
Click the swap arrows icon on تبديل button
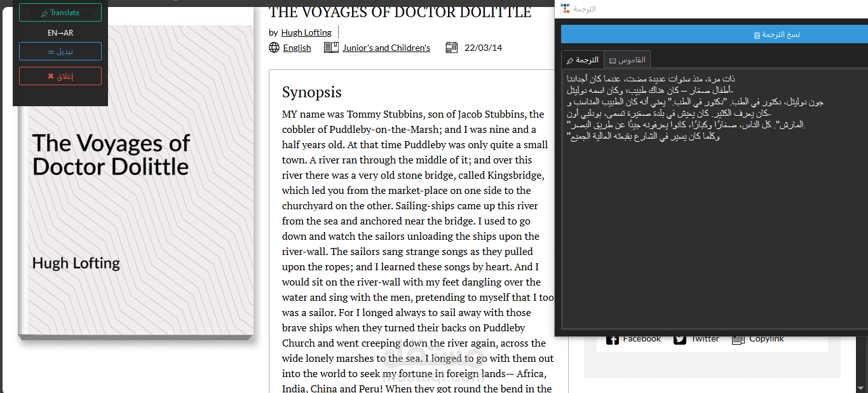pyautogui.click(x=51, y=51)
